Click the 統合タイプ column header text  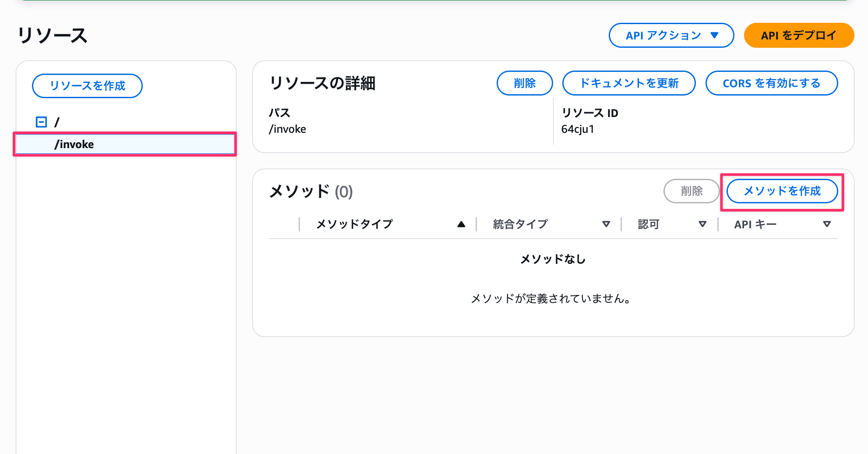(520, 224)
